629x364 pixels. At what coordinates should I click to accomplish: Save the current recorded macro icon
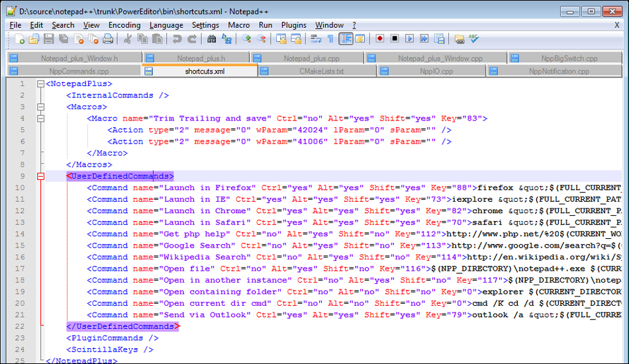[439, 39]
